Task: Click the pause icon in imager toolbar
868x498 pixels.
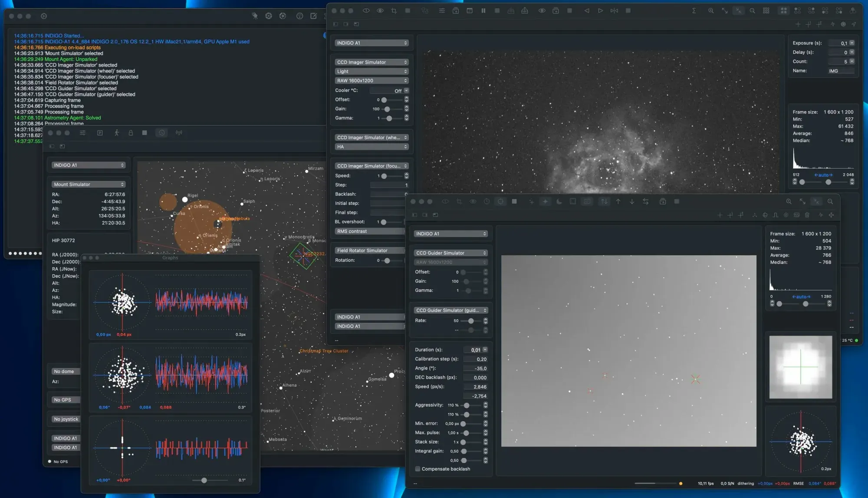Action: (483, 11)
